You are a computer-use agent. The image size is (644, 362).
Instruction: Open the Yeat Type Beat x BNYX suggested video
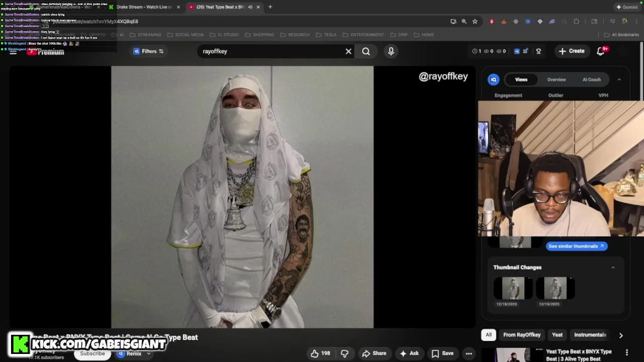(579, 355)
